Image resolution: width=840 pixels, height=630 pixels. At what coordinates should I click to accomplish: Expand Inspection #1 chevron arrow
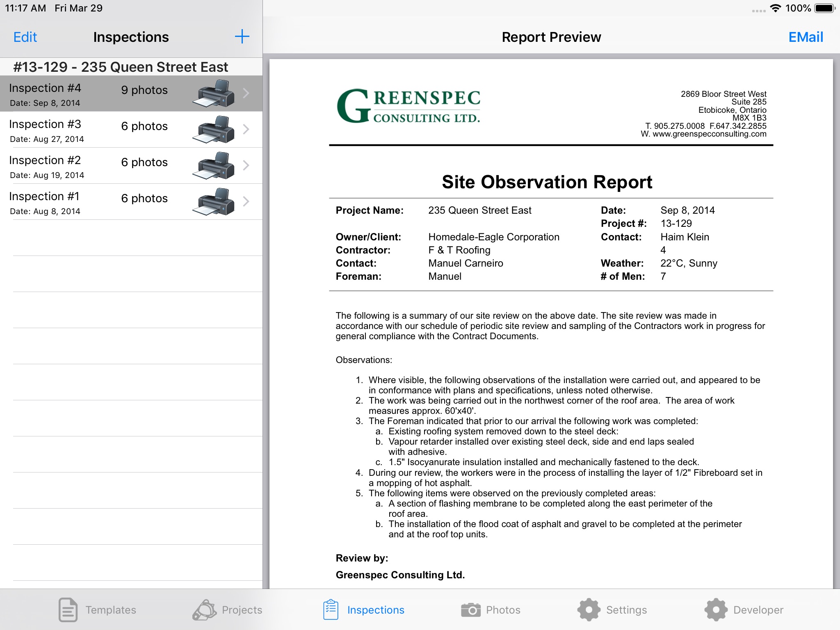tap(246, 201)
